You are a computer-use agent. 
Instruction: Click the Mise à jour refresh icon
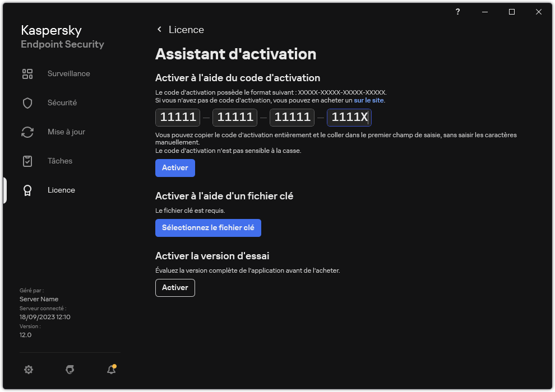[x=27, y=132]
